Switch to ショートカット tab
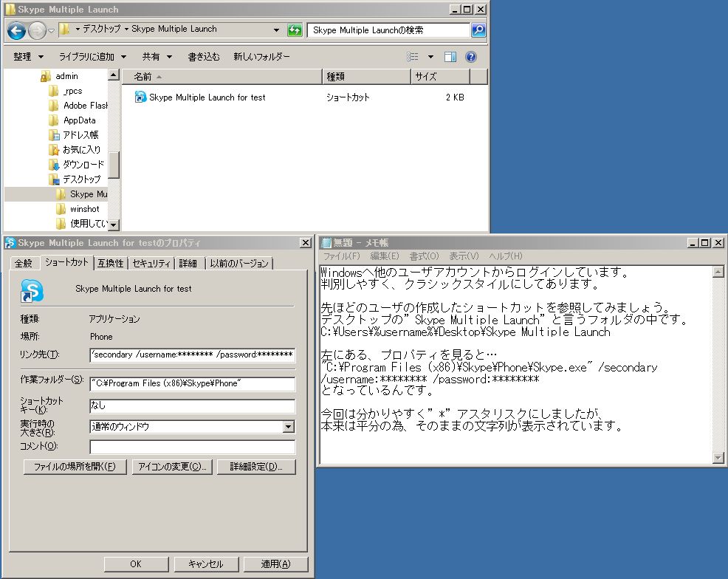Viewport: 728px width, 579px height. 66,262
